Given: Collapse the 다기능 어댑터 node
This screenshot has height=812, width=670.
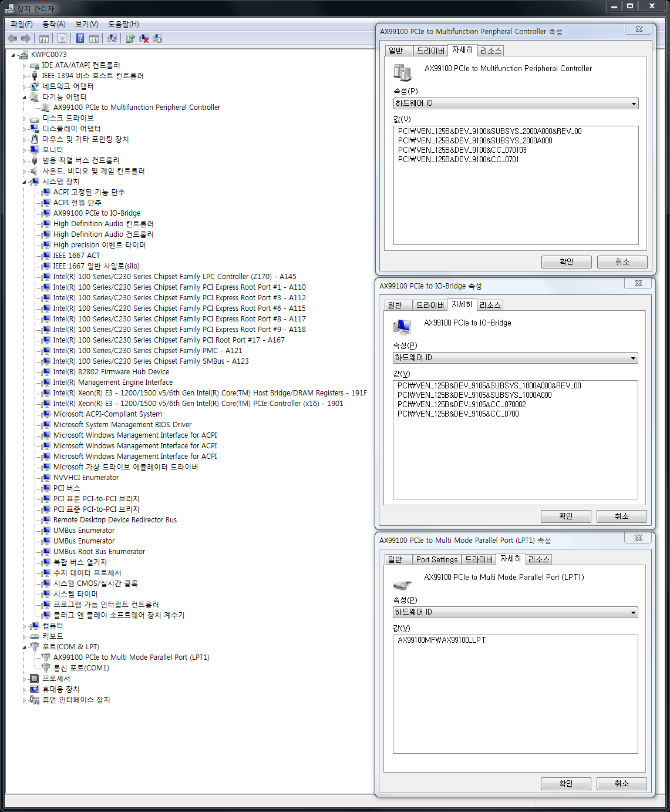Looking at the screenshot, I should pyautogui.click(x=25, y=98).
